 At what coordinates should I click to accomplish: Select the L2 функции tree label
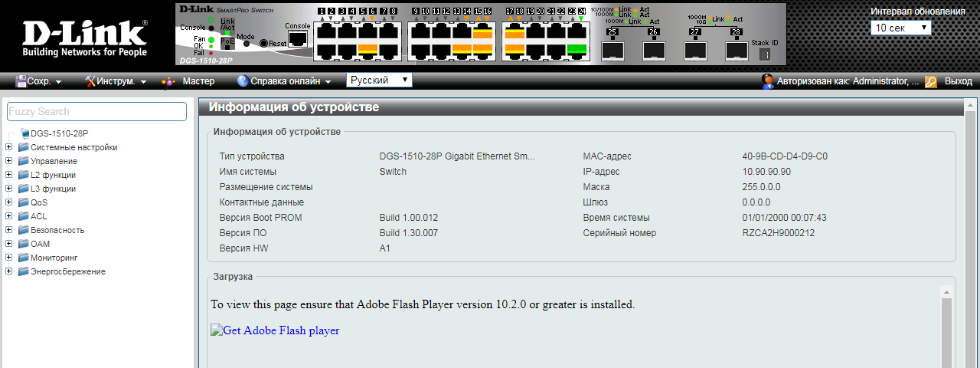pyautogui.click(x=53, y=175)
